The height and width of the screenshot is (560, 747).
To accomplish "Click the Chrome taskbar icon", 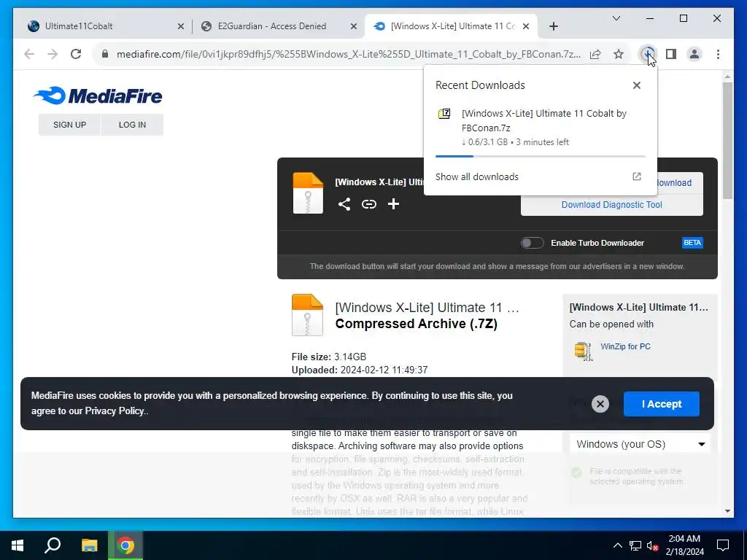I will tap(125, 545).
